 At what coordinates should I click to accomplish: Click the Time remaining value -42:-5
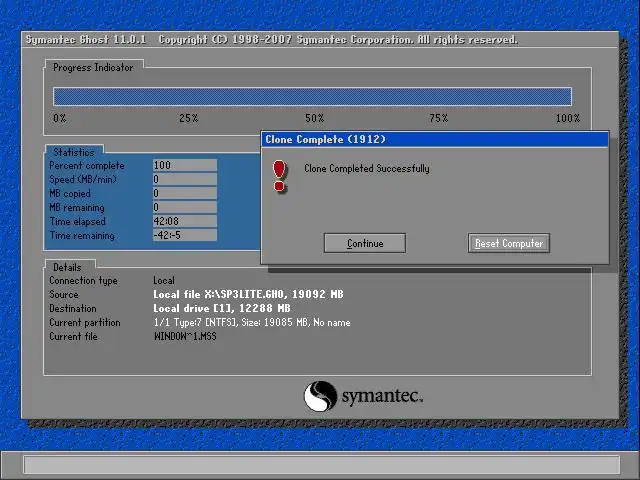(184, 235)
